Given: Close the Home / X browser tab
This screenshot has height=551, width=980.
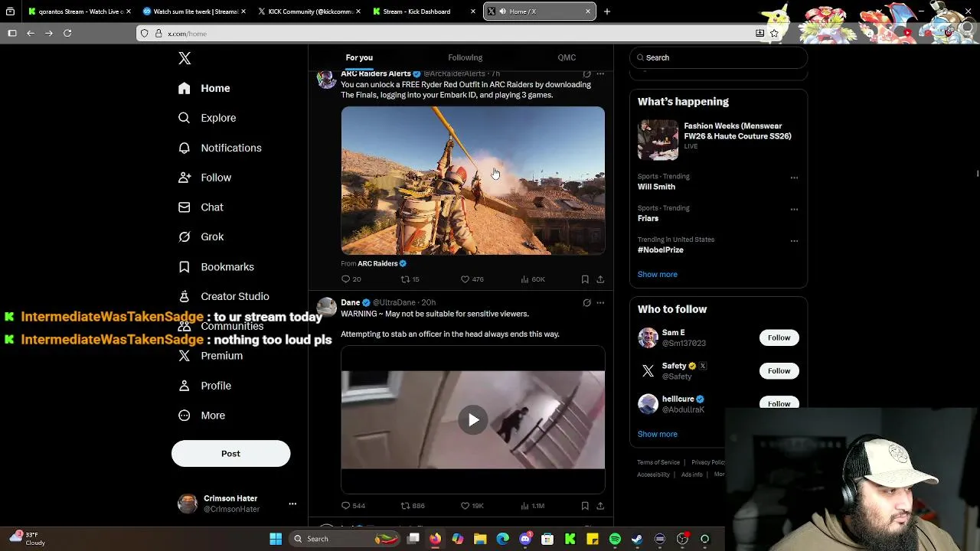Looking at the screenshot, I should pyautogui.click(x=588, y=11).
